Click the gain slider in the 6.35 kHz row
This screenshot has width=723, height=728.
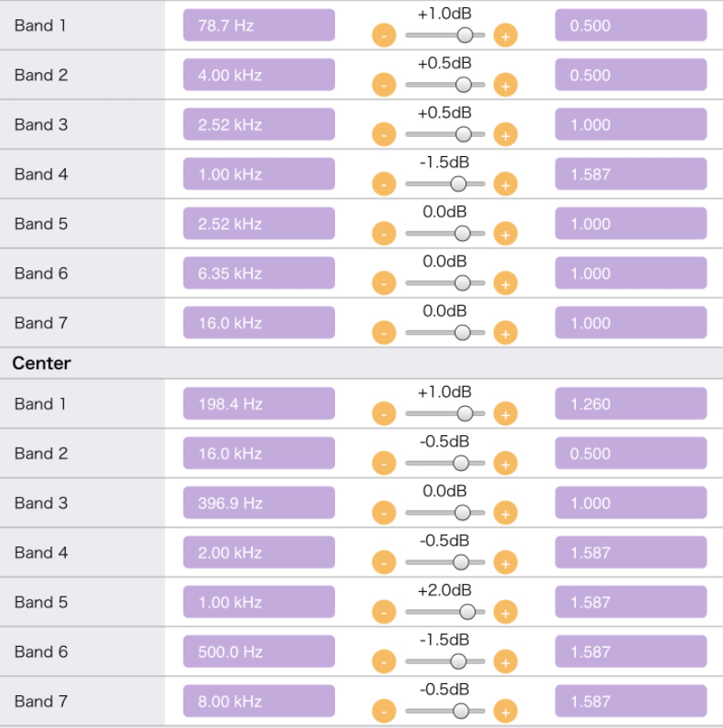point(445,284)
